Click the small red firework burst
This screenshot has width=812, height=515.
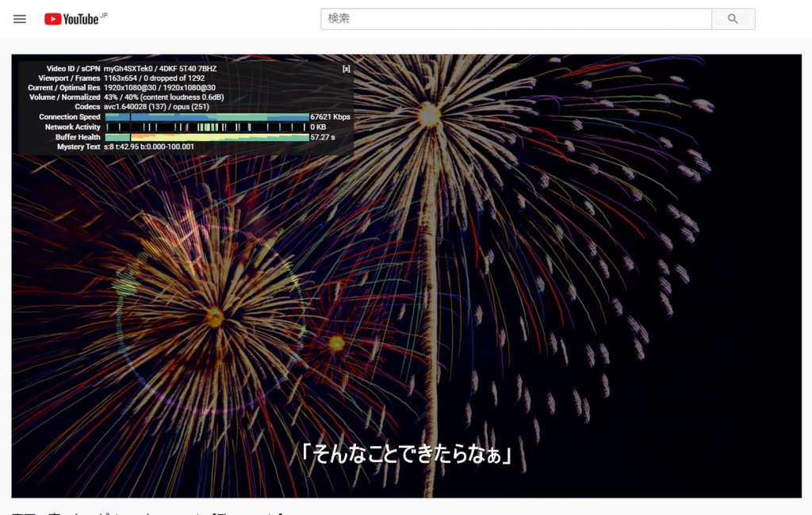tap(336, 343)
